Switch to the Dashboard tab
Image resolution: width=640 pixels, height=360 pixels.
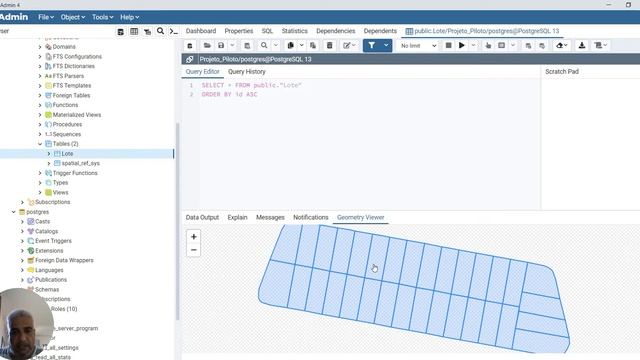201,31
